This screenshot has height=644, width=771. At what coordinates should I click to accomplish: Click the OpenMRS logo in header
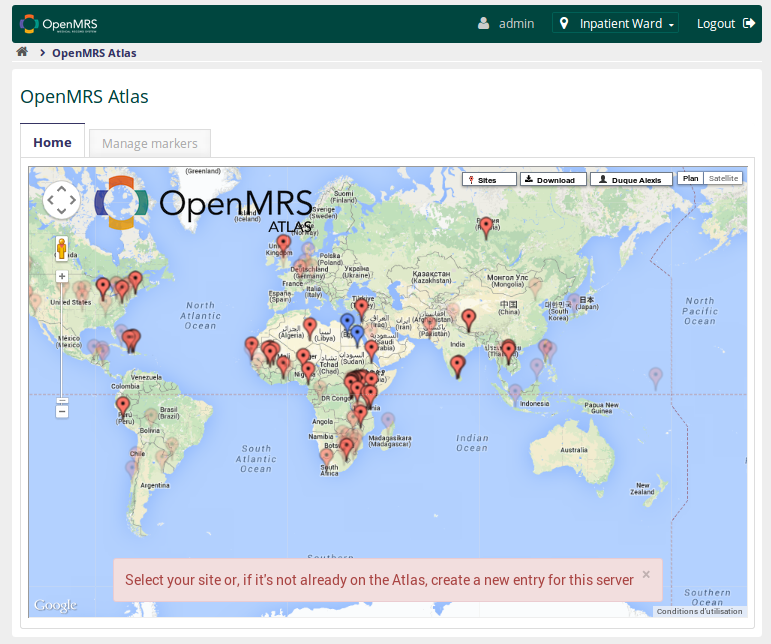click(x=59, y=24)
